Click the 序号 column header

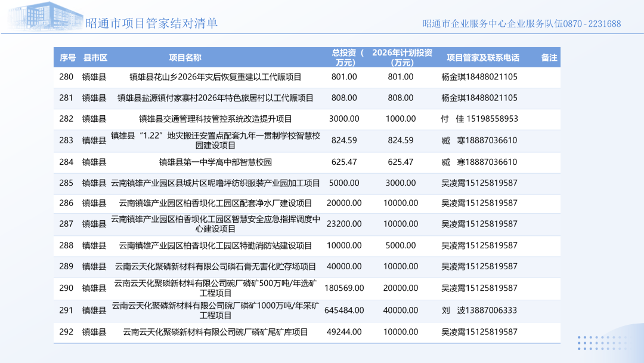tap(68, 58)
